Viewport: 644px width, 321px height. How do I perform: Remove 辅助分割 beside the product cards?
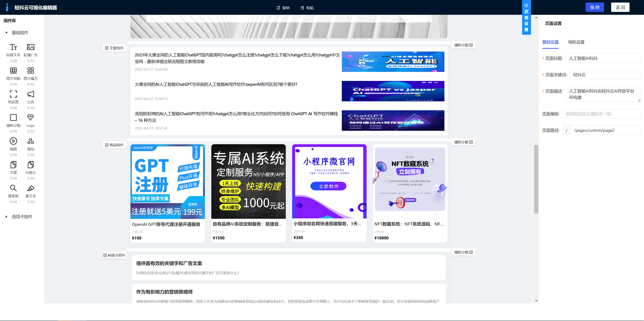[471, 142]
